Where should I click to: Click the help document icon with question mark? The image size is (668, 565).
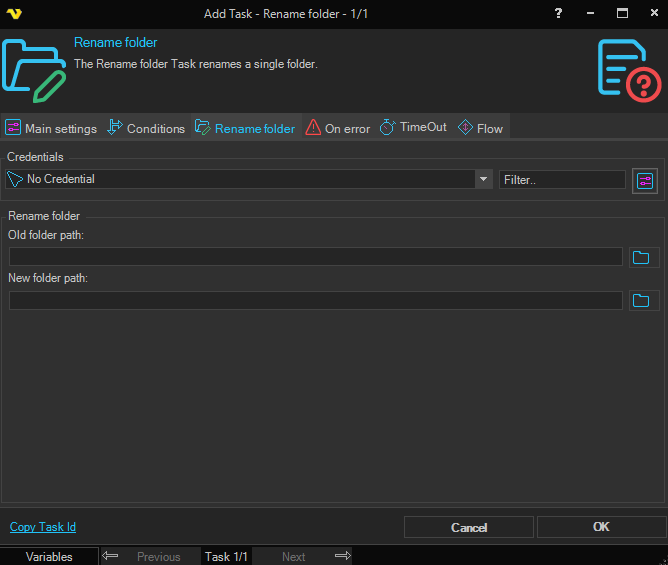tap(628, 69)
